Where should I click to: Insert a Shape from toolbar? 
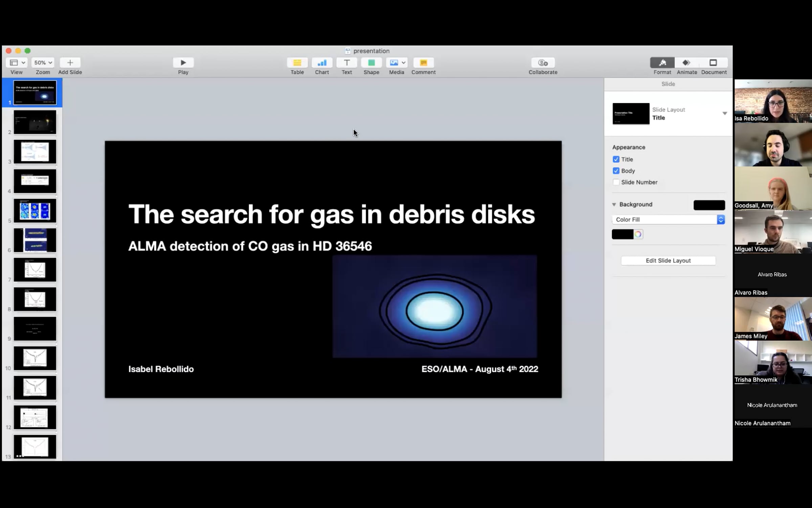click(371, 63)
